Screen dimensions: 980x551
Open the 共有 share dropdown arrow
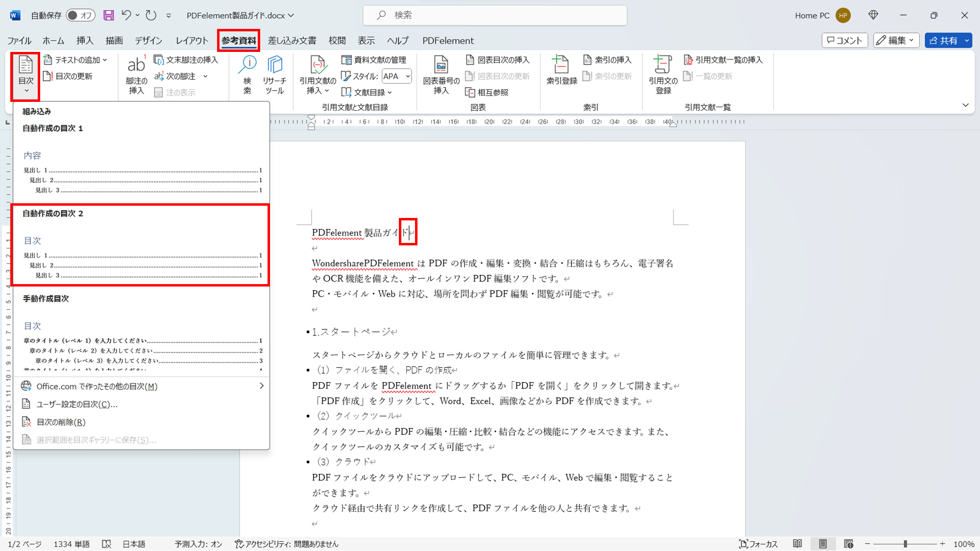point(967,40)
